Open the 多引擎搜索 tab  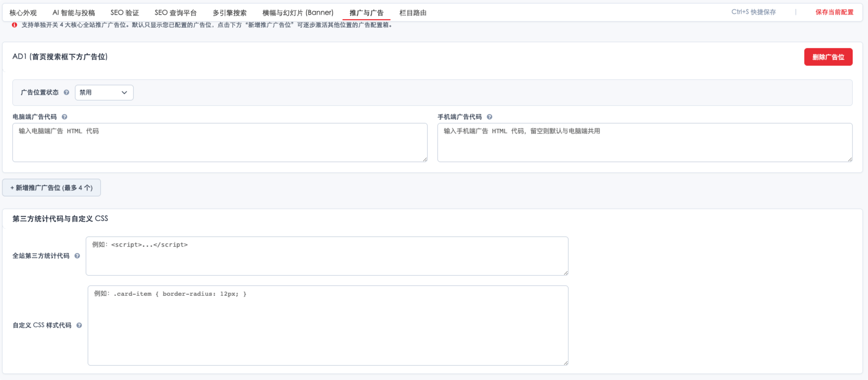(x=229, y=13)
